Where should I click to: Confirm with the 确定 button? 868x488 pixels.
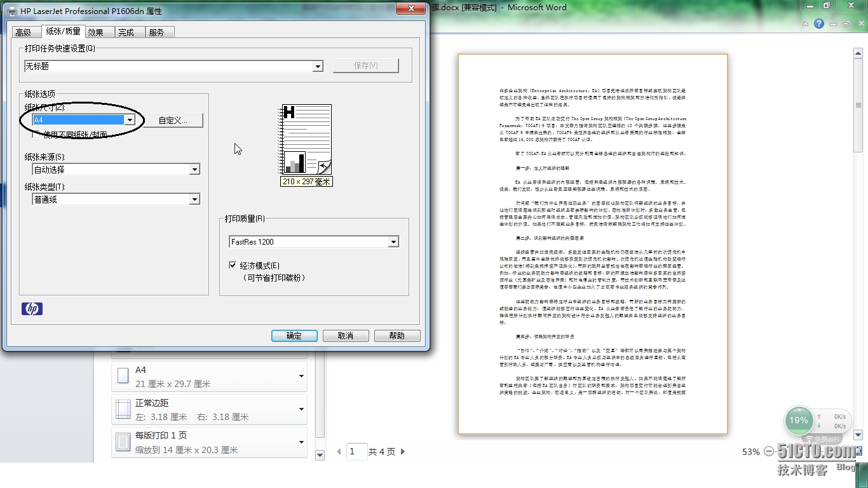click(x=294, y=335)
